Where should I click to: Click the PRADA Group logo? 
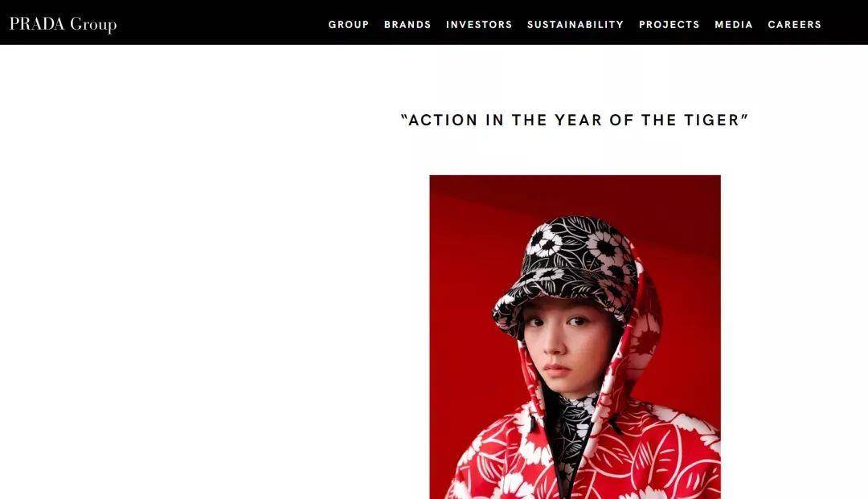point(63,24)
